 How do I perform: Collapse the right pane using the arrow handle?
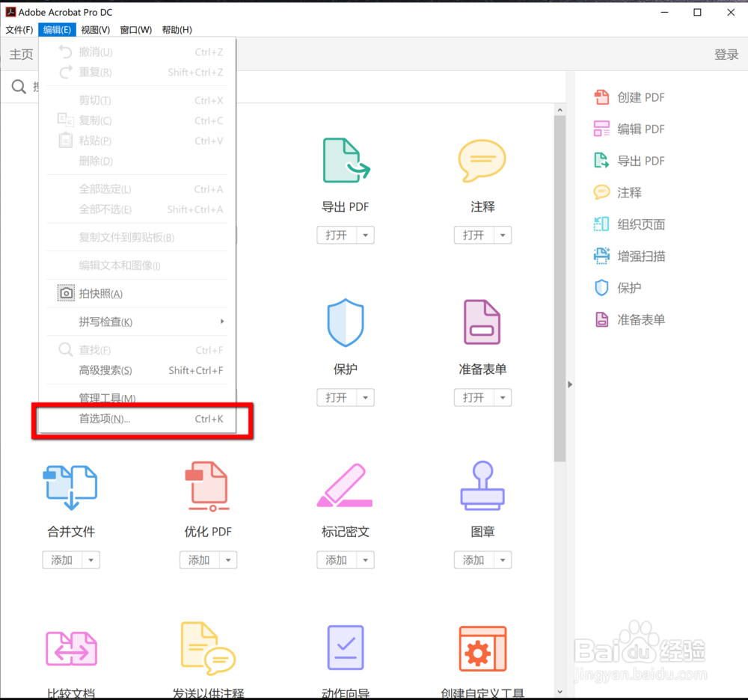(x=569, y=384)
